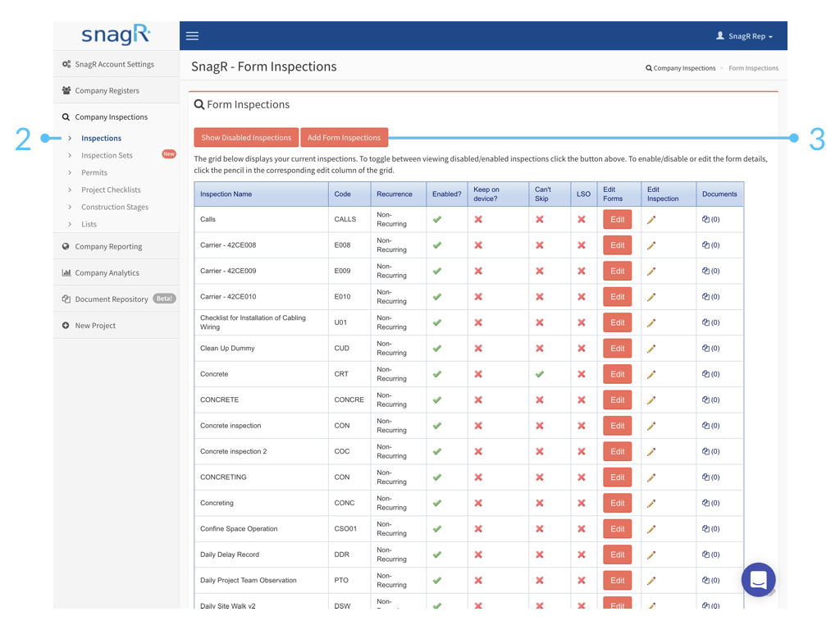Open documents for CONCRETE row
Screen dimensions: 840x630
711,399
